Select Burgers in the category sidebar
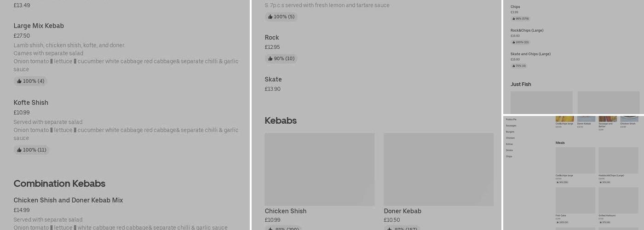The image size is (644, 230). click(510, 132)
